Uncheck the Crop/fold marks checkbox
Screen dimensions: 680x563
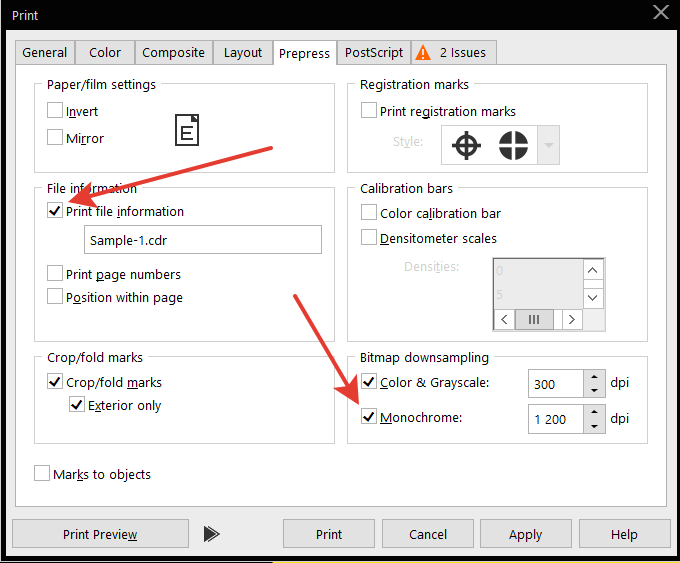pyautogui.click(x=55, y=382)
